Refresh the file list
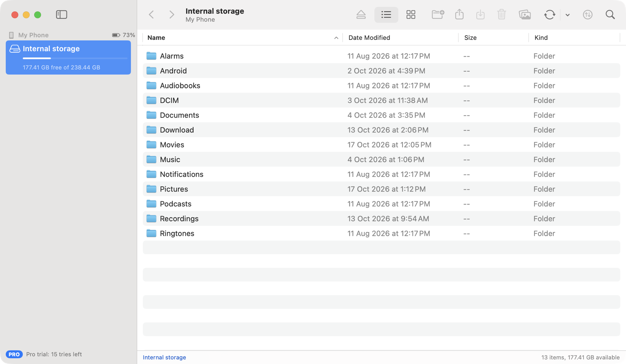The image size is (626, 364). [x=549, y=15]
